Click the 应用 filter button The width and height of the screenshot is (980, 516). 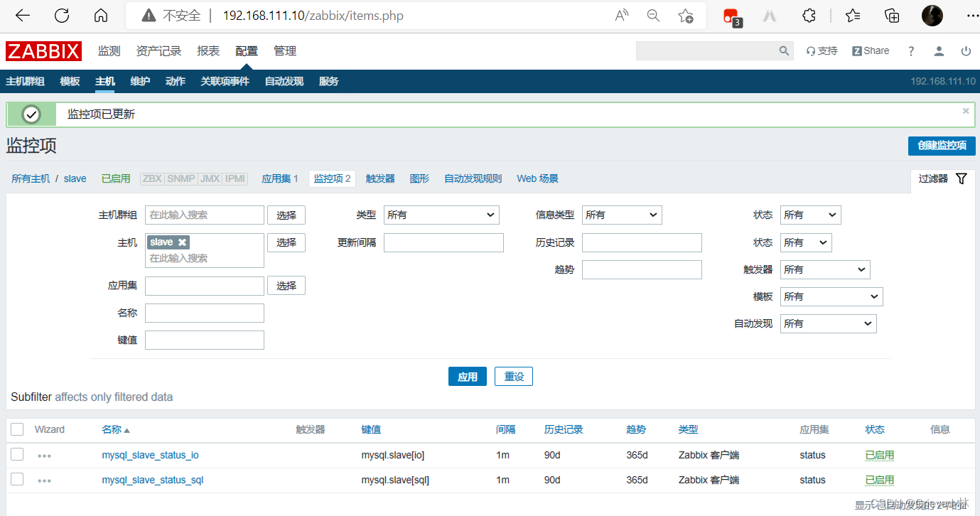(x=468, y=377)
